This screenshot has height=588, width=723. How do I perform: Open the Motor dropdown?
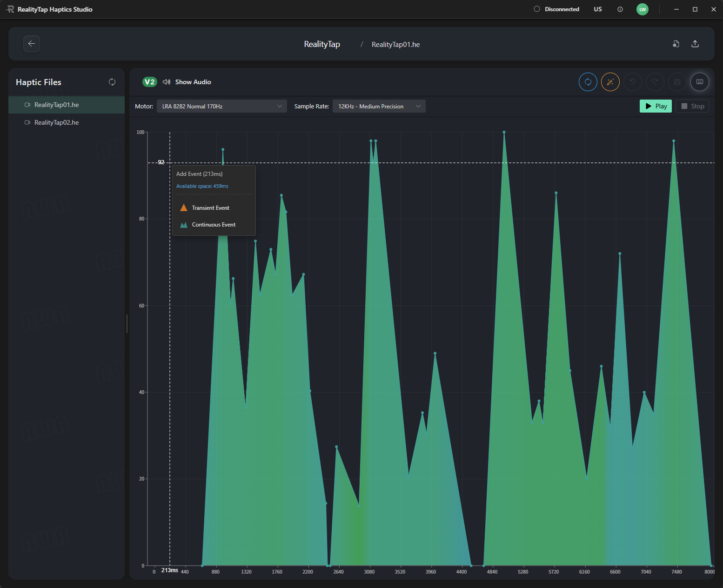click(222, 107)
